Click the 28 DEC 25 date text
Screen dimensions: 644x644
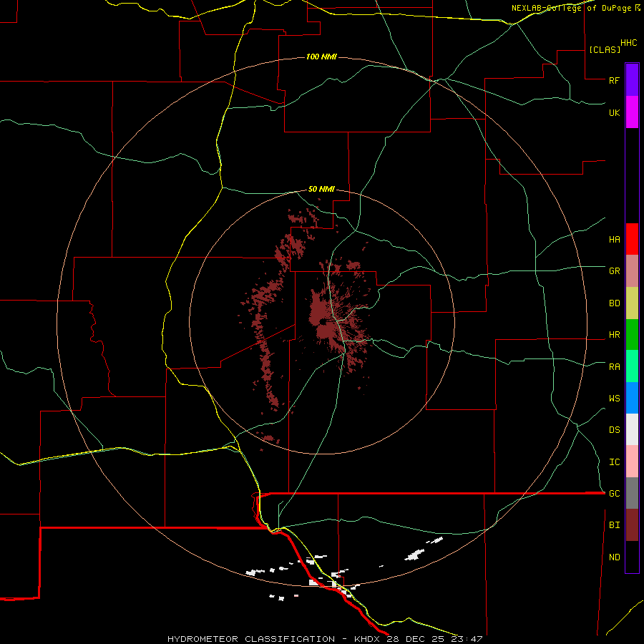417,639
